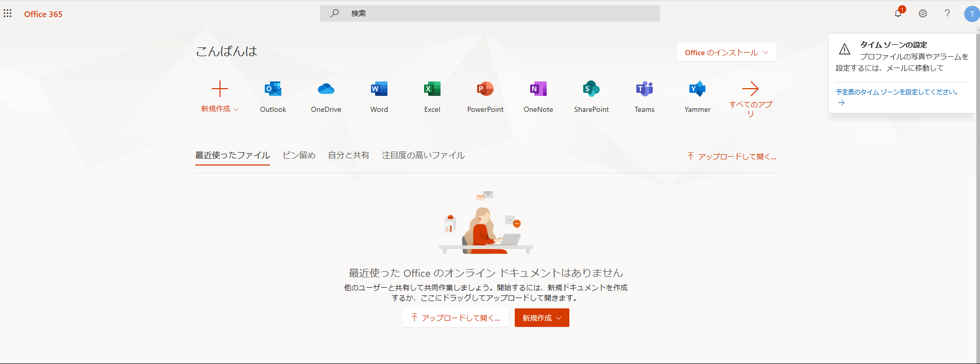Click the すべてのアプリ label
Viewport: 980px width, 364px height.
(x=751, y=109)
